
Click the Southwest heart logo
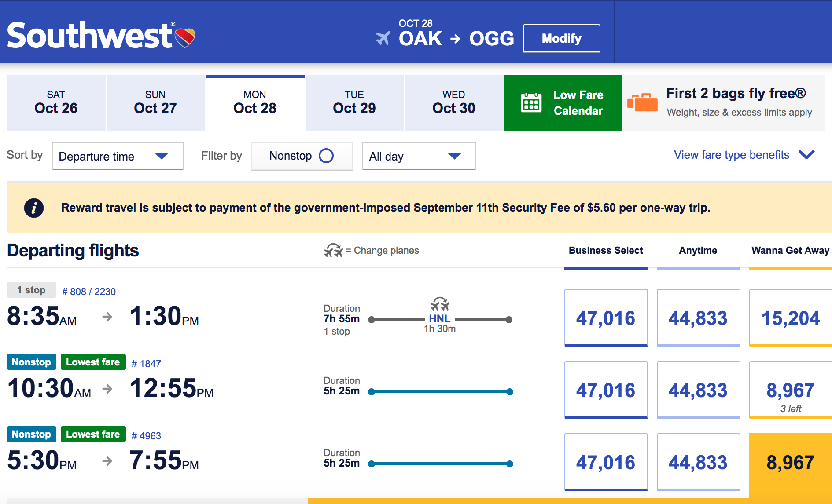pos(185,37)
